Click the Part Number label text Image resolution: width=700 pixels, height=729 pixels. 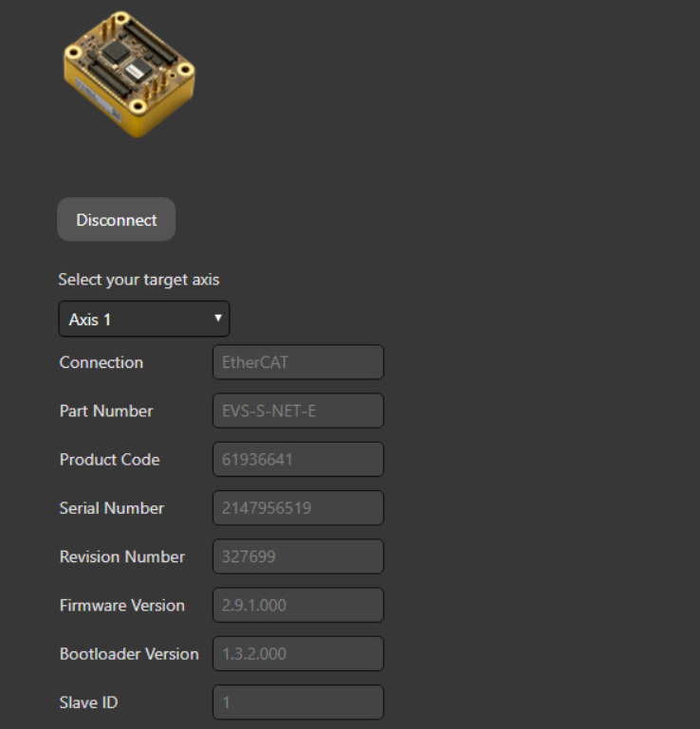click(106, 411)
